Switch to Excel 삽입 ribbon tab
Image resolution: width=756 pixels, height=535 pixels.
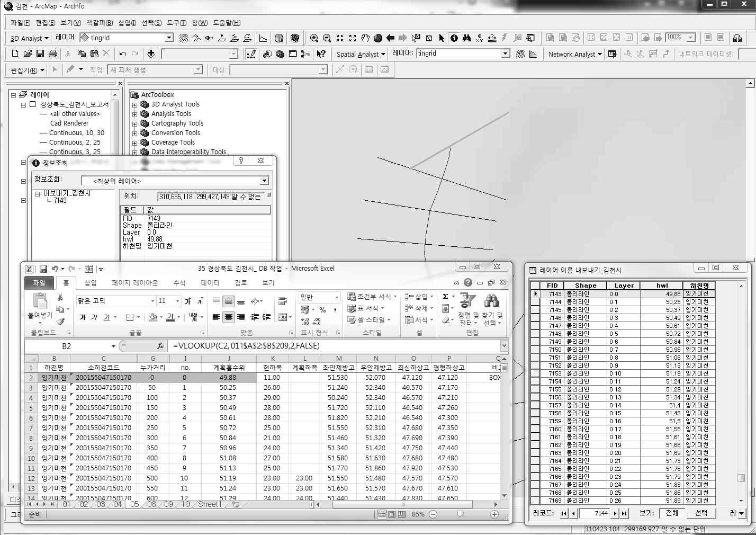91,283
